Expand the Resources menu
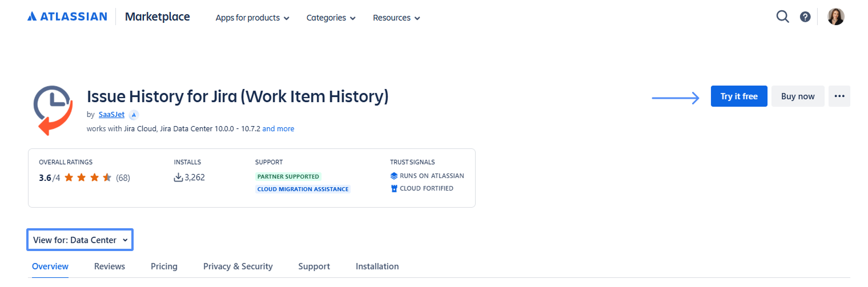Screen dimensions: 868x287 [x=397, y=18]
